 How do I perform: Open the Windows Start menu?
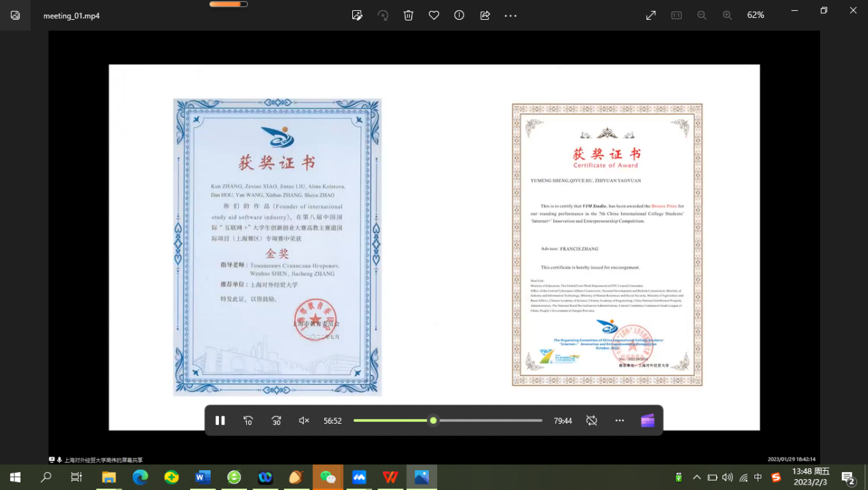15,477
